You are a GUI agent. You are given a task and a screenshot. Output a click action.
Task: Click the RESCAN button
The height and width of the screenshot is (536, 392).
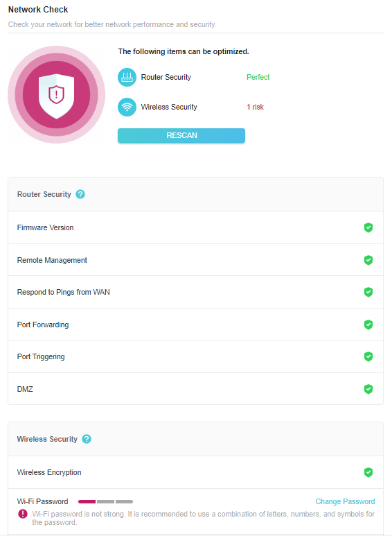tap(181, 135)
